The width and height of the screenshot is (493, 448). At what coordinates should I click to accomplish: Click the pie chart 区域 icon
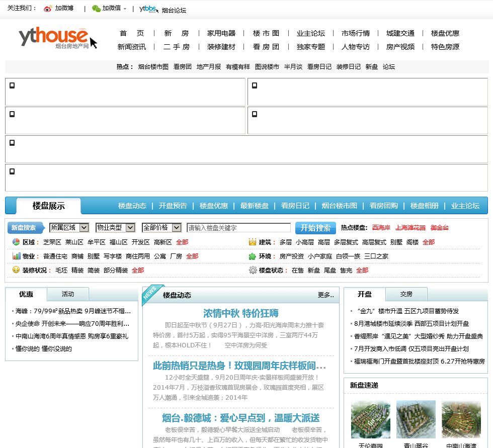click(16, 242)
